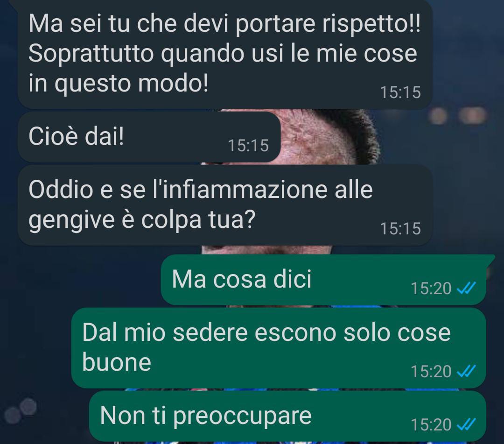Tap the word 'Soprattutto' in the first message

91,53
